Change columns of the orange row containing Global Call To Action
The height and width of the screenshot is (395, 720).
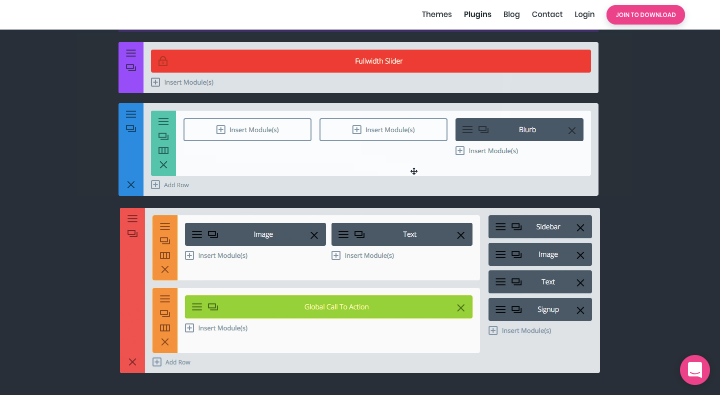tap(165, 328)
